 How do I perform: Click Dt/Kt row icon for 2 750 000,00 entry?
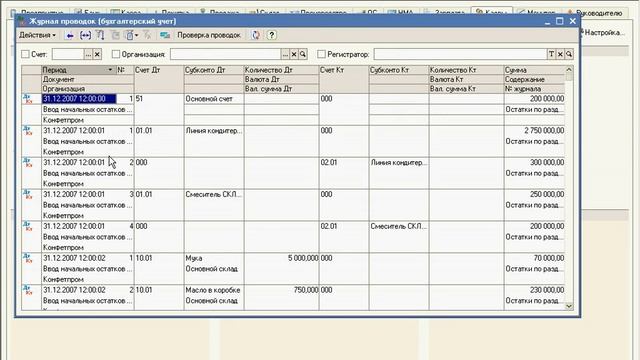tap(28, 130)
